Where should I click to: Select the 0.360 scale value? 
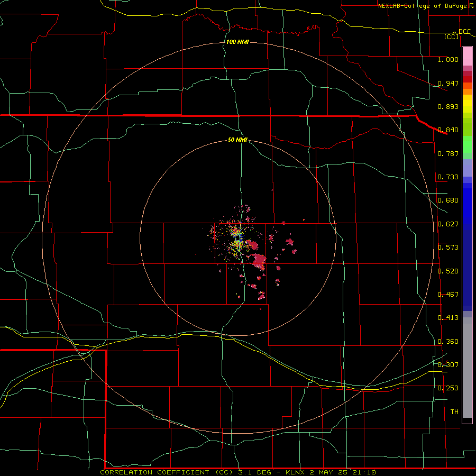click(448, 342)
